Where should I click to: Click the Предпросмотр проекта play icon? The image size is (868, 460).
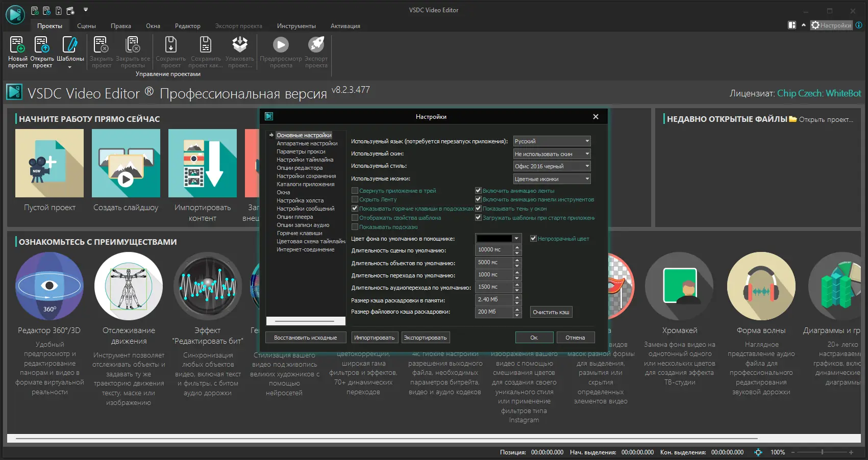pyautogui.click(x=281, y=45)
